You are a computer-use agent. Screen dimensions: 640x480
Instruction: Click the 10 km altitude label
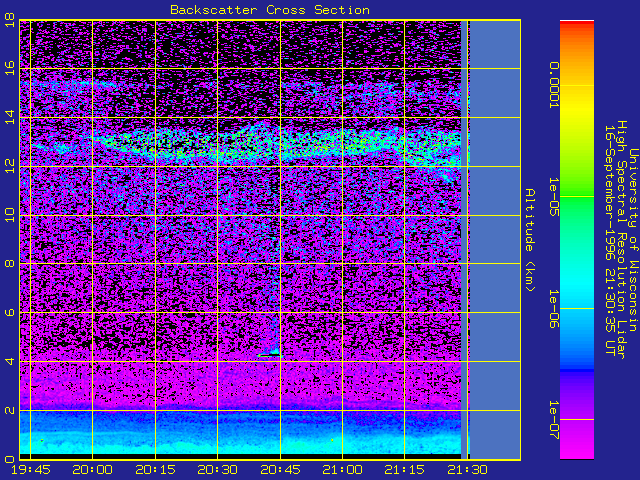click(10, 215)
